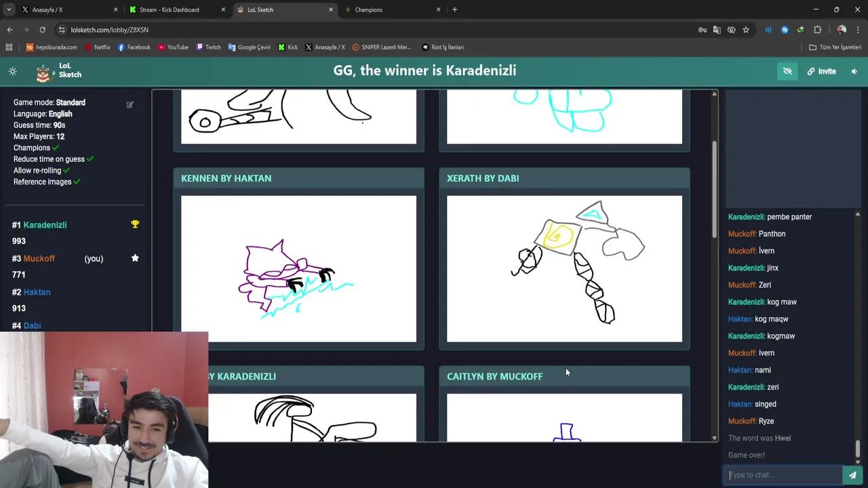This screenshot has height=488, width=868.
Task: Bookmark this page with the star
Action: [x=746, y=30]
